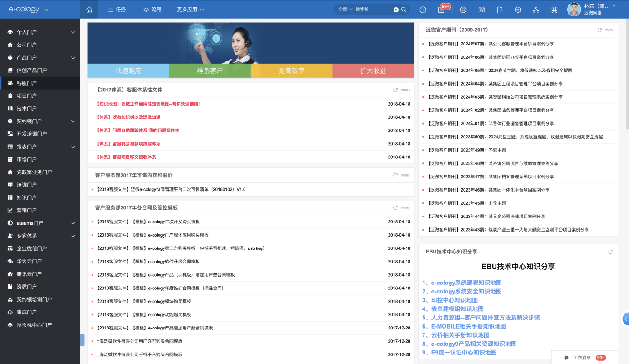Go to the 任务 menu item
Image resolution: width=629 pixels, height=364 pixels.
coord(117,10)
